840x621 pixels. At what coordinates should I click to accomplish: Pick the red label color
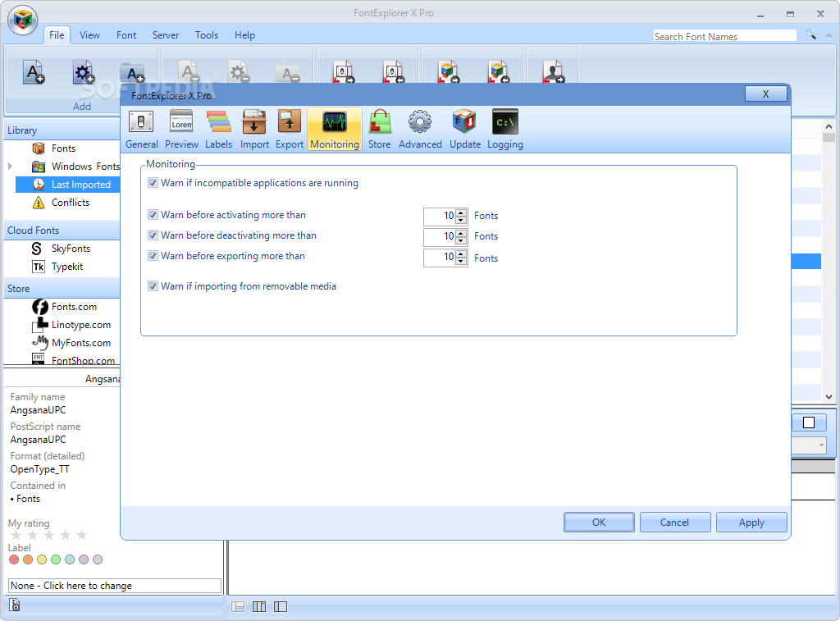[14, 559]
